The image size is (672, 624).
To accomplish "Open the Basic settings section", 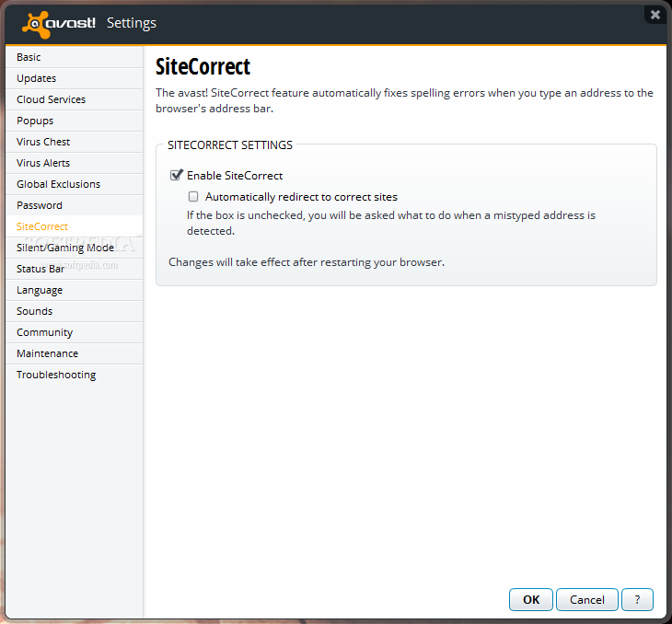I will tap(75, 57).
